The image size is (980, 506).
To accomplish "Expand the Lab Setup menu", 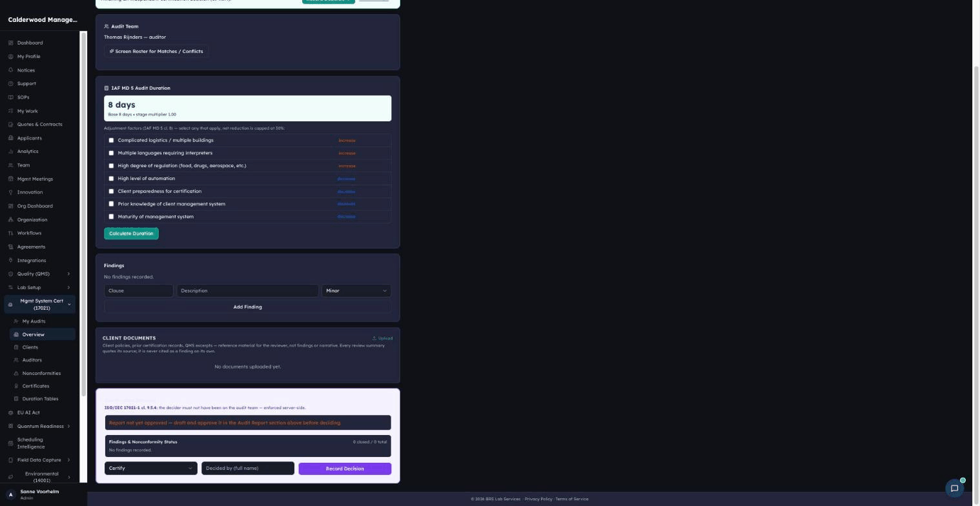I will [39, 287].
